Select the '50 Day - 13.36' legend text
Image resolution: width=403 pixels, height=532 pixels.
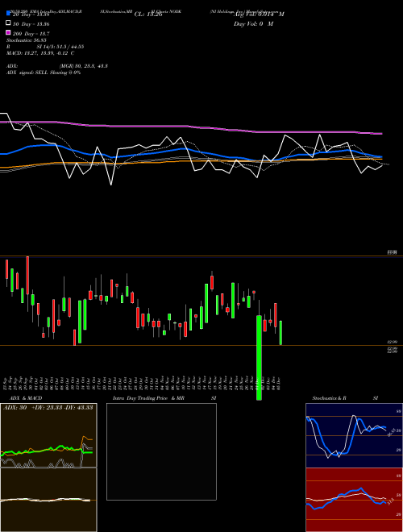point(31,24)
